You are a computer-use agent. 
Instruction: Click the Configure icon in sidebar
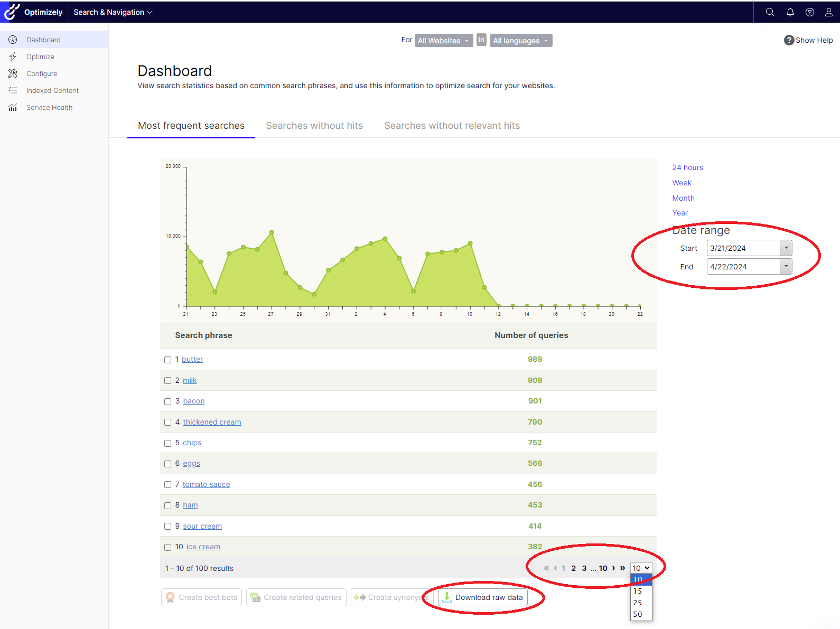pos(13,73)
